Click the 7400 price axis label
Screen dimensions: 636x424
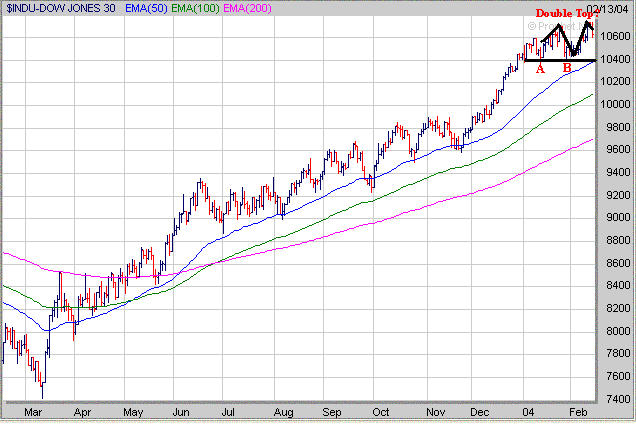619,399
